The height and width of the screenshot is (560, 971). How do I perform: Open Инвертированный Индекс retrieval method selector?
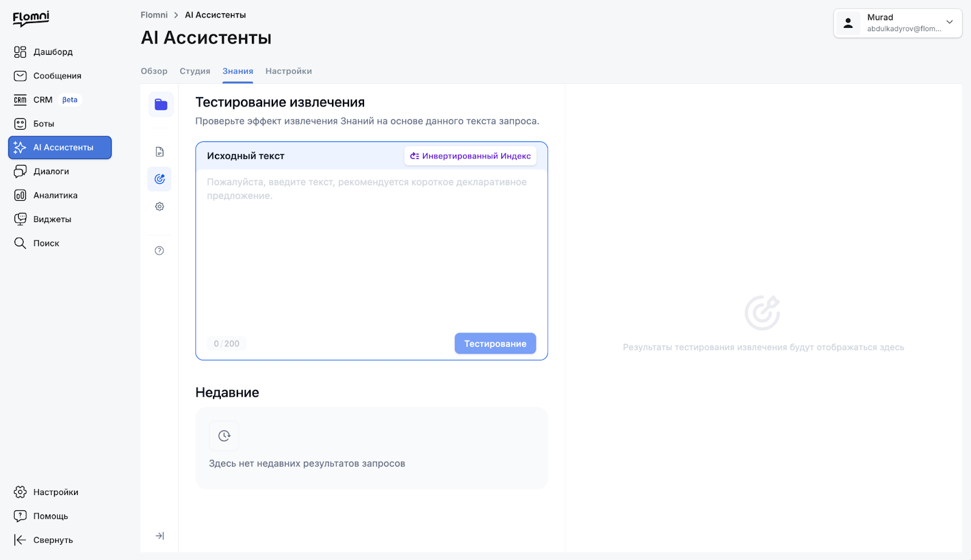470,156
